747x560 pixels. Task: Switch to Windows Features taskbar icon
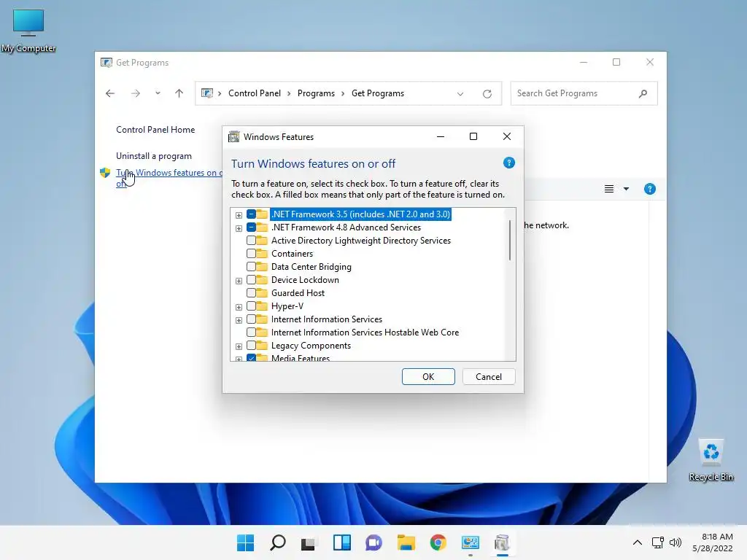502,542
